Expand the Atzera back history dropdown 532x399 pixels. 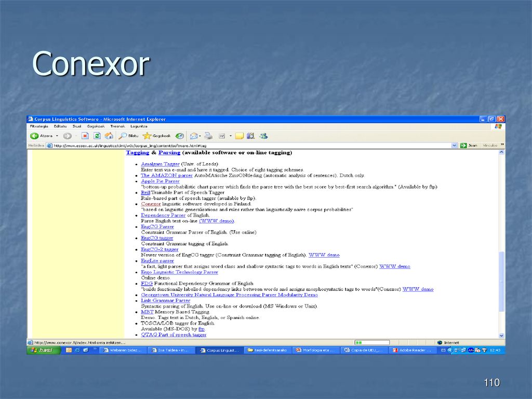(57, 136)
